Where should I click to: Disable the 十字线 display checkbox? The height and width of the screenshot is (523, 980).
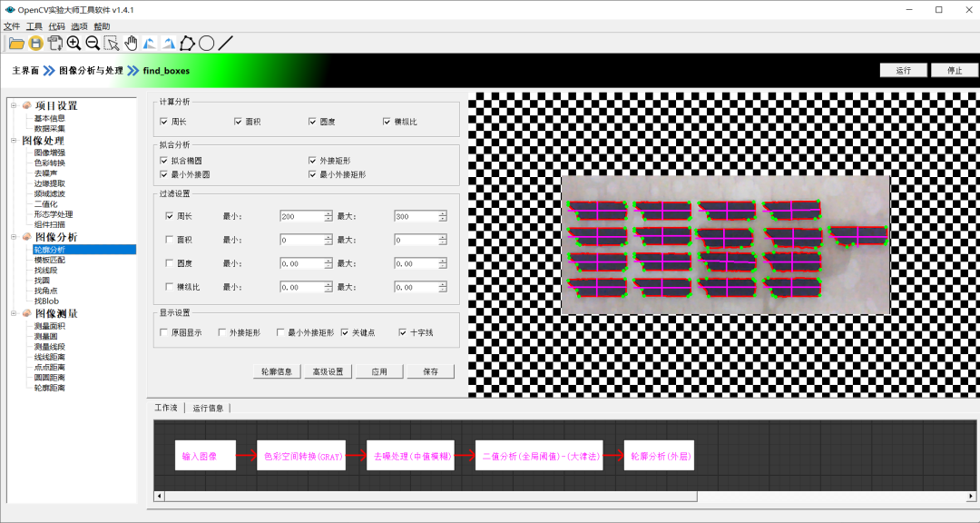pos(403,333)
